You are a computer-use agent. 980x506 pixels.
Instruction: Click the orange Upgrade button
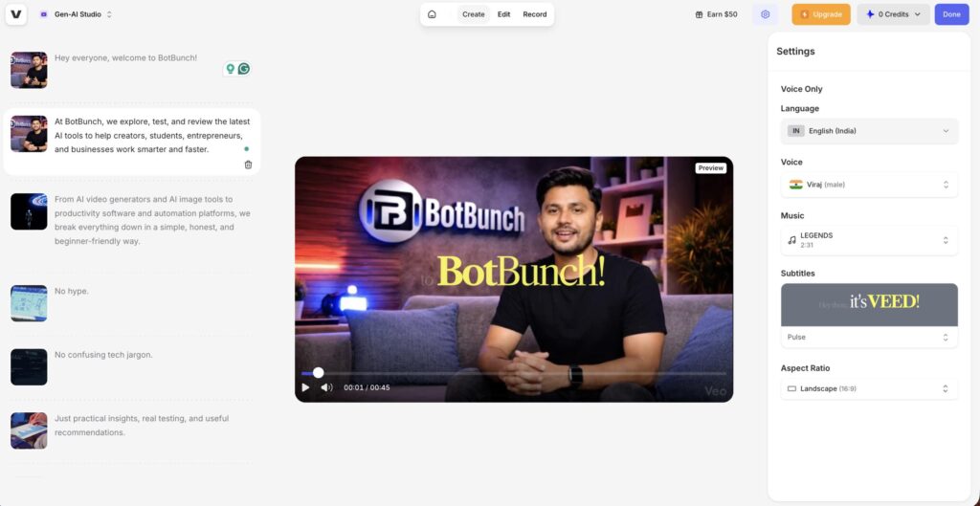tap(820, 14)
